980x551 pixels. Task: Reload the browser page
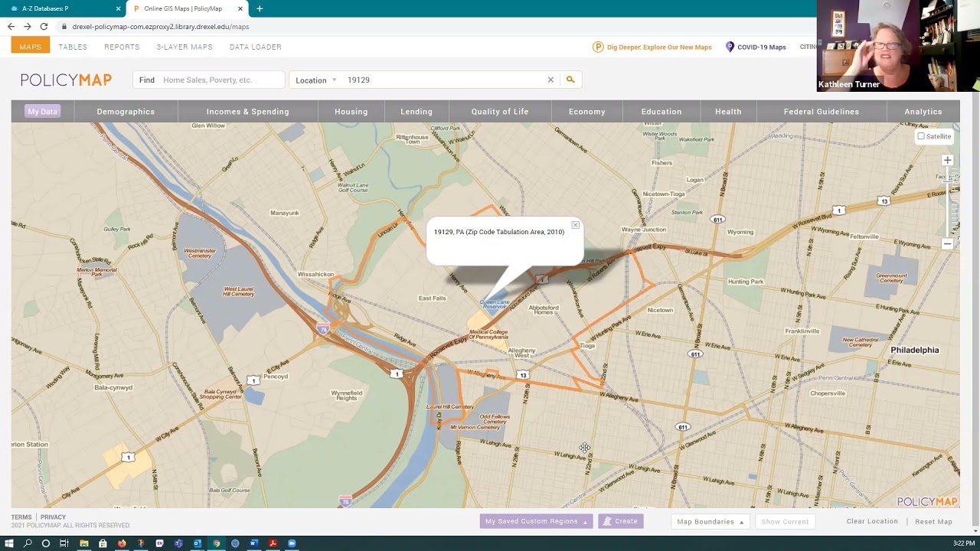pyautogui.click(x=44, y=26)
